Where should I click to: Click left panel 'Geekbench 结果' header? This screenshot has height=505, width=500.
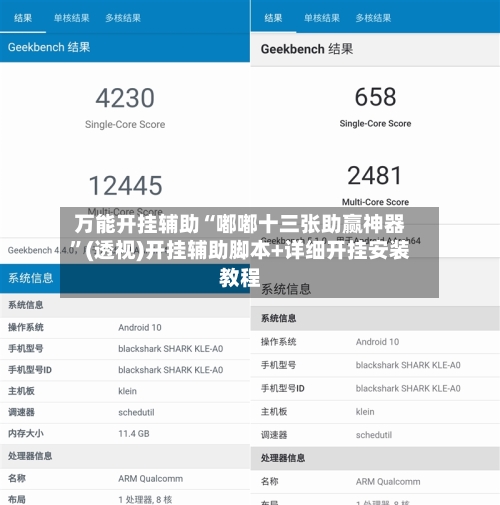click(49, 47)
